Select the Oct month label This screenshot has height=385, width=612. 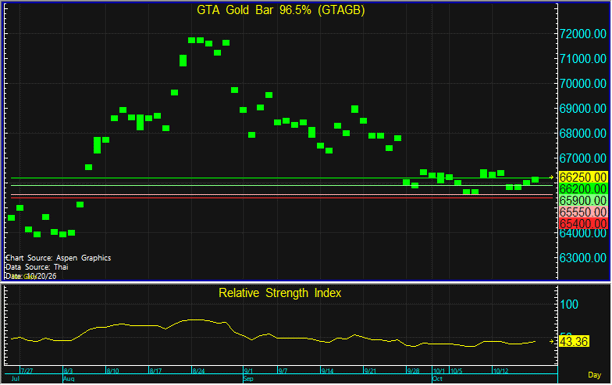[x=438, y=379]
